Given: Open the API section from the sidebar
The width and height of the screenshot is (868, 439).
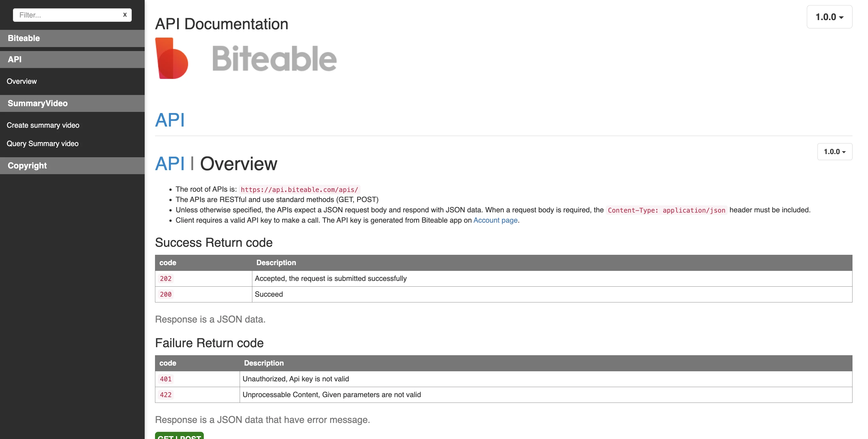Looking at the screenshot, I should click(x=15, y=59).
